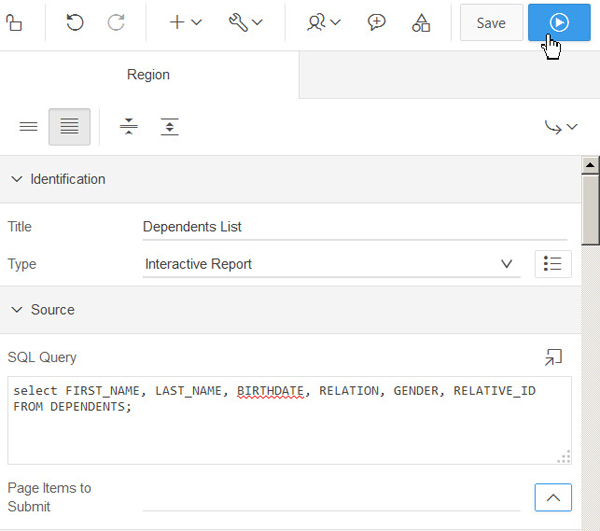This screenshot has width=600, height=531.
Task: Open SQL Query code editor icon
Action: (x=553, y=357)
